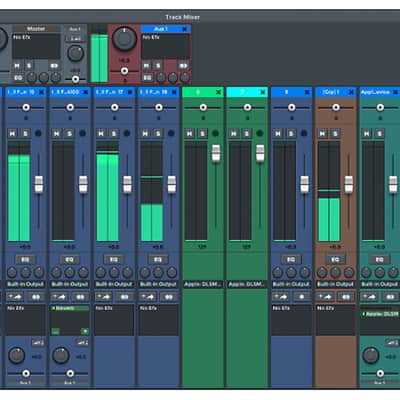Open the EQ of channel 8
This screenshot has height=400, width=400.
click(x=291, y=259)
